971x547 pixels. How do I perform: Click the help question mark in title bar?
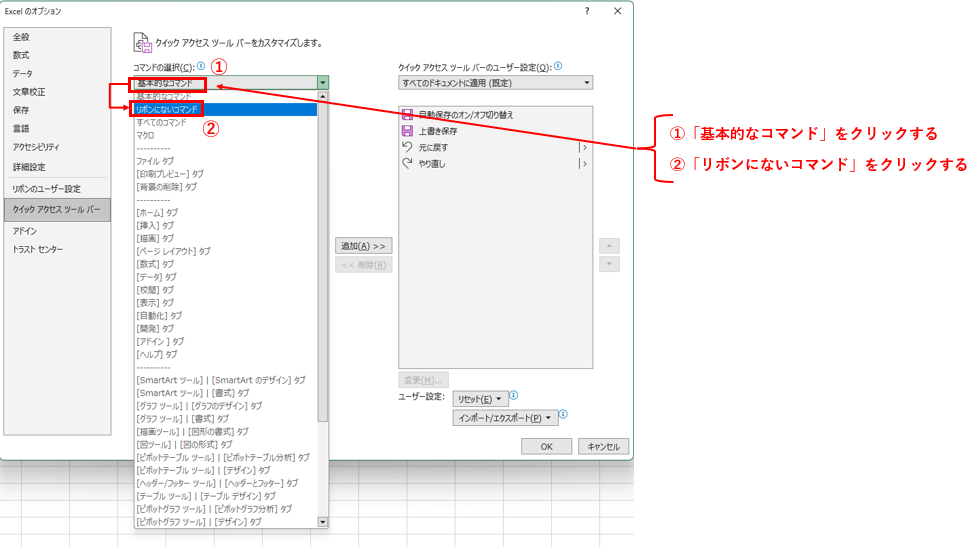(x=587, y=11)
